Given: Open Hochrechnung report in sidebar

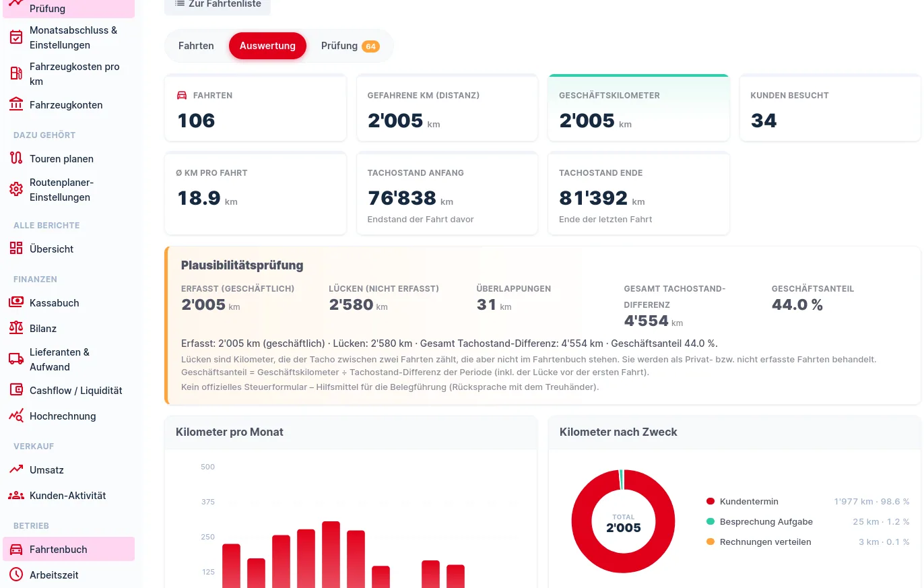Looking at the screenshot, I should (69, 416).
